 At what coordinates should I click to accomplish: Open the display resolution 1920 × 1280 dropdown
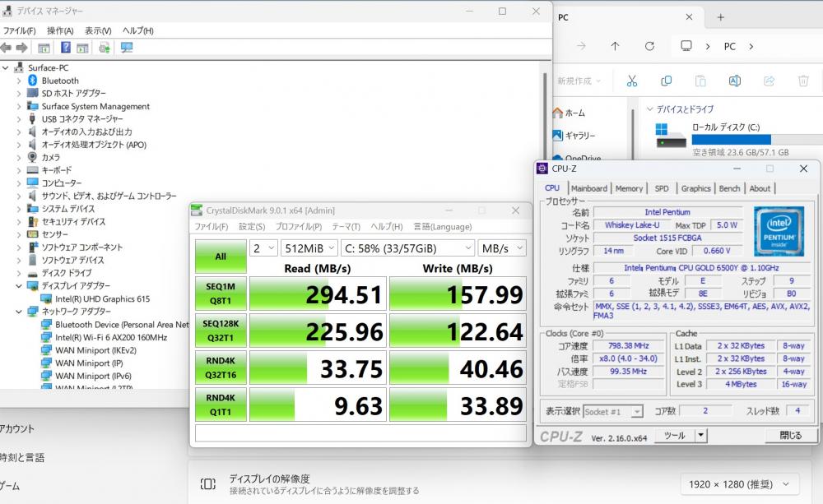[x=740, y=484]
